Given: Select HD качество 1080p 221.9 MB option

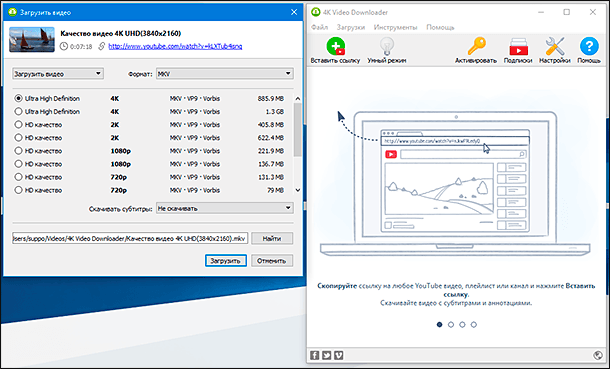Looking at the screenshot, I should pyautogui.click(x=18, y=151).
